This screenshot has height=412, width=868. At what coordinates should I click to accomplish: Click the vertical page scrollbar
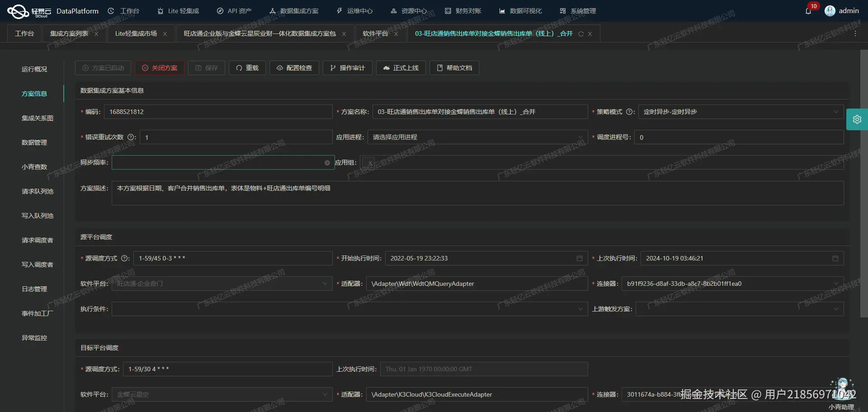point(864,183)
